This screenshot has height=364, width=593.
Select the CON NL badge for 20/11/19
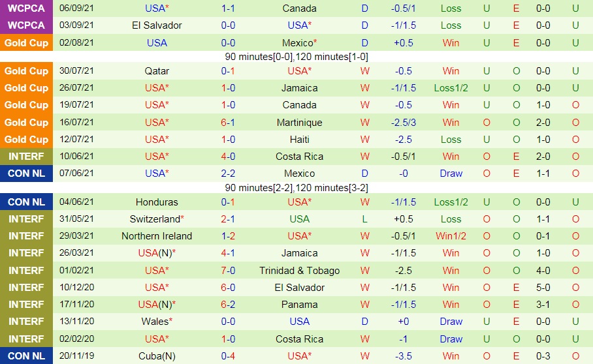26,356
